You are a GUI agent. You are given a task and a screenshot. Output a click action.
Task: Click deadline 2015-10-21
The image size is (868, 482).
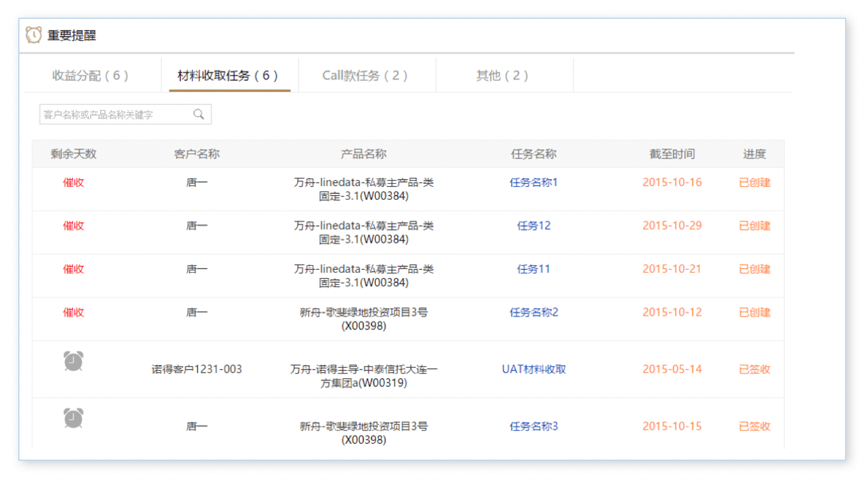tap(672, 269)
